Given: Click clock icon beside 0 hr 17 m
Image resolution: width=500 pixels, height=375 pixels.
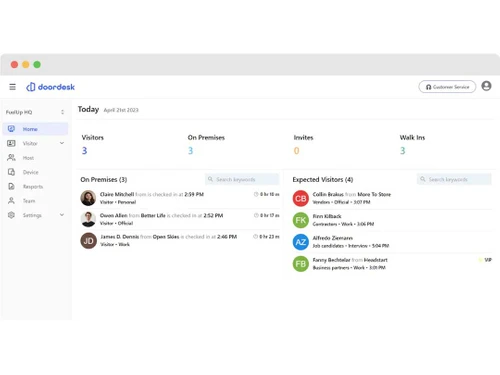Looking at the screenshot, I should tap(256, 215).
